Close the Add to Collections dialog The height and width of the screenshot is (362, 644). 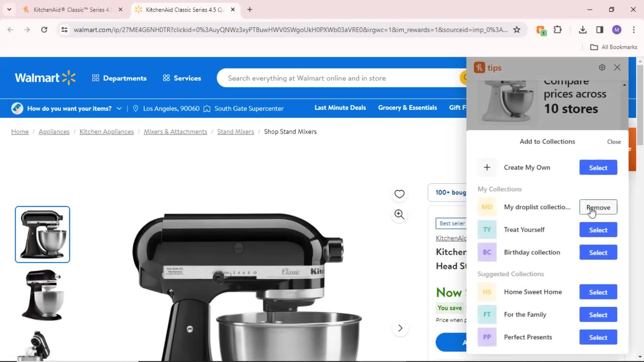pos(614,142)
